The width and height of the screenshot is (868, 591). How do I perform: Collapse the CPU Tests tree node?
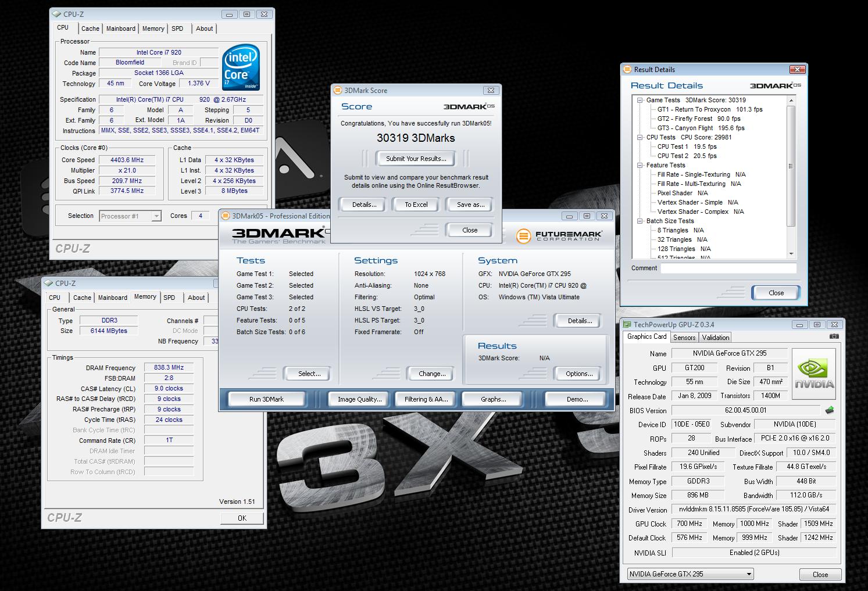pos(640,137)
